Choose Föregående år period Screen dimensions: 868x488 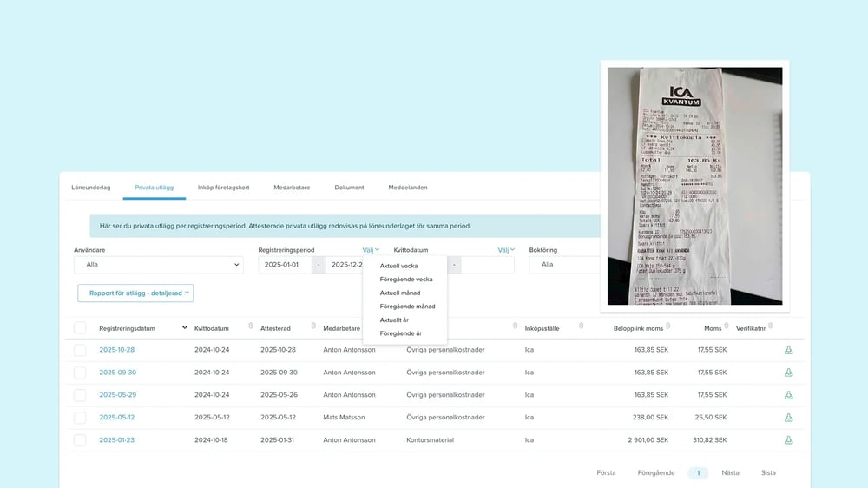[x=401, y=333]
